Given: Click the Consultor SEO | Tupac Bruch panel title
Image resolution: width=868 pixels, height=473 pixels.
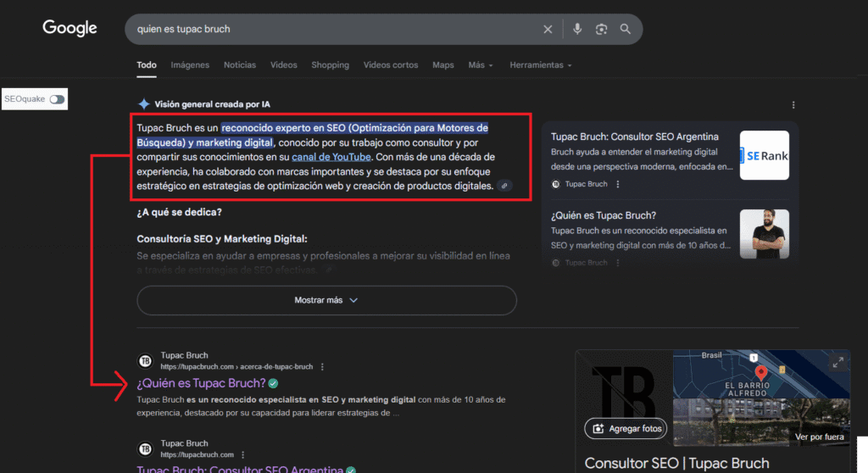Looking at the screenshot, I should [676, 463].
